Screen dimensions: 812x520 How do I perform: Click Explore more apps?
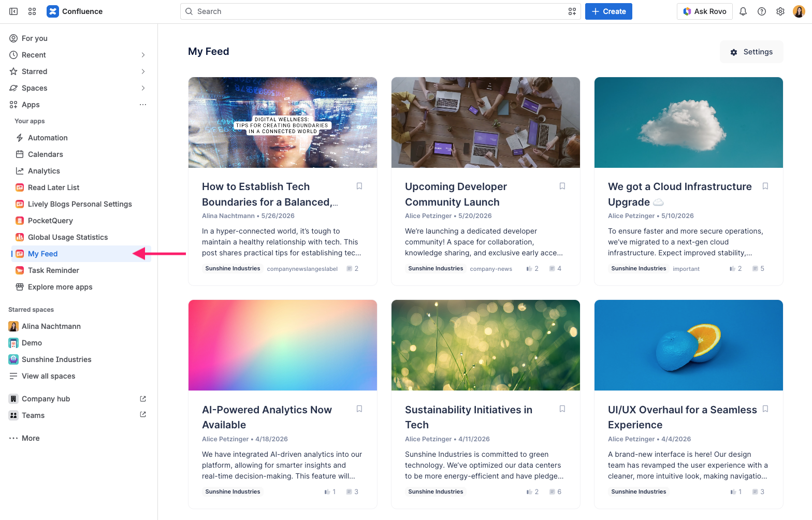tap(81, 287)
